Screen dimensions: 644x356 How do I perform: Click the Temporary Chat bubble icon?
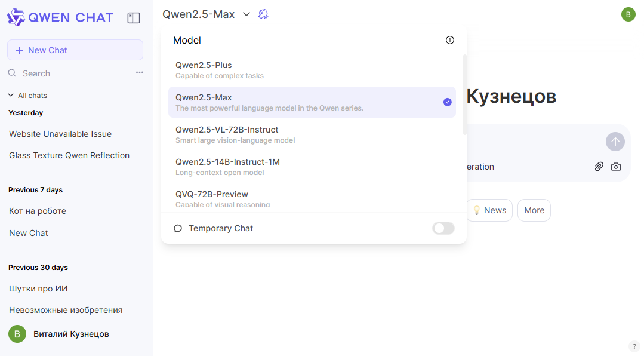178,229
